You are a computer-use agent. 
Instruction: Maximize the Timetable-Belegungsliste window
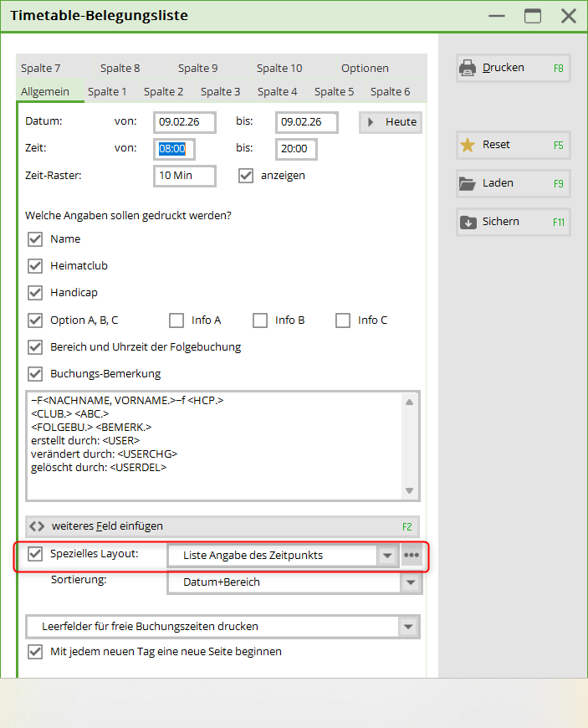pyautogui.click(x=532, y=16)
